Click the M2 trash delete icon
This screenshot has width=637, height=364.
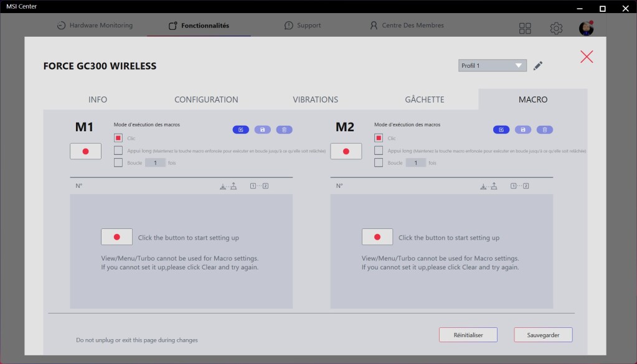click(545, 130)
